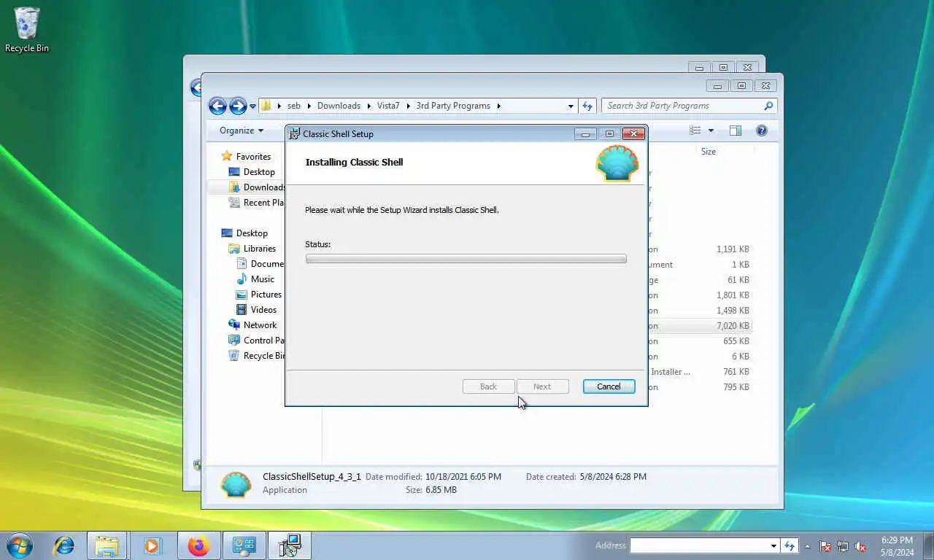This screenshot has width=934, height=560.
Task: Select the file row sized 795 KB
Action: pos(700,387)
